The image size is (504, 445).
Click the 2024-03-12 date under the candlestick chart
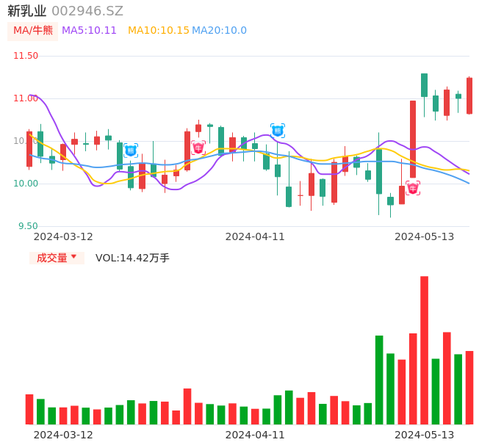point(63,236)
